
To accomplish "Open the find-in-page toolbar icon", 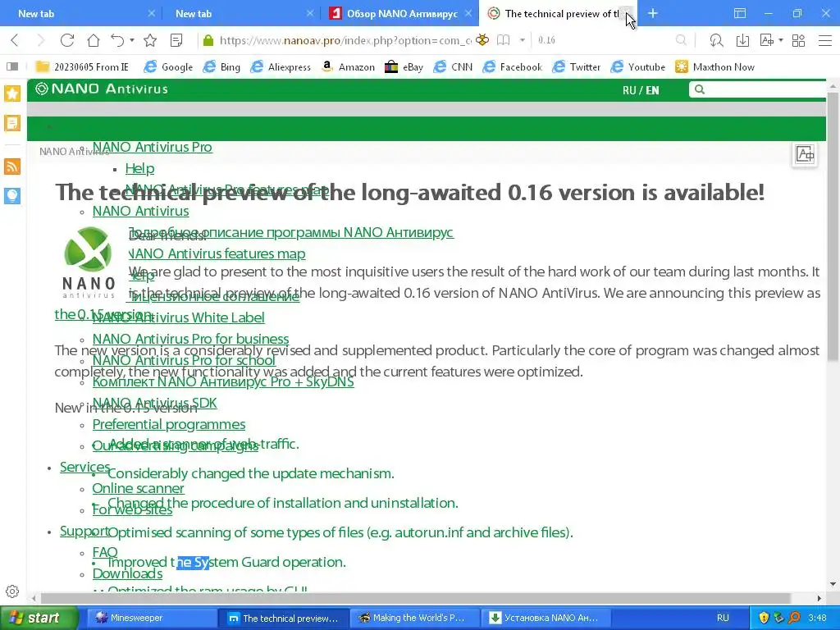I will (x=716, y=40).
